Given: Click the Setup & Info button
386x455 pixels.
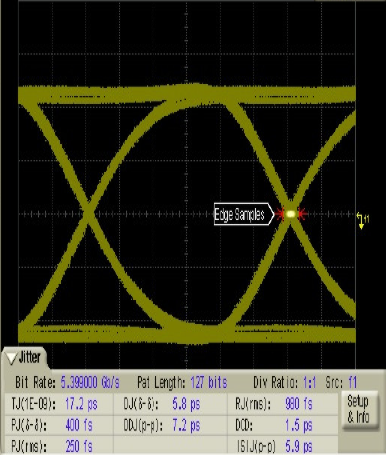Looking at the screenshot, I should pos(359,410).
